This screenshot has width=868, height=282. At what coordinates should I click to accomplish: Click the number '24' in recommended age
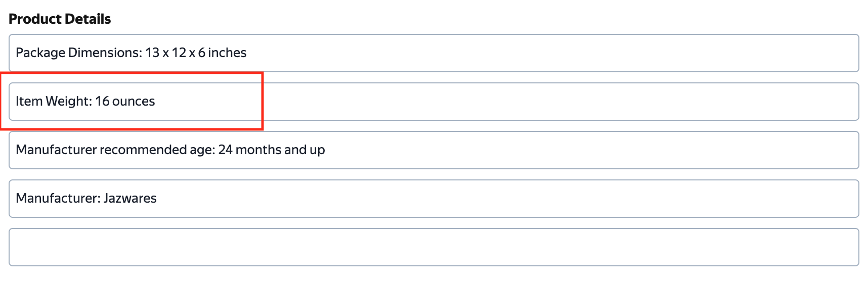click(x=226, y=150)
